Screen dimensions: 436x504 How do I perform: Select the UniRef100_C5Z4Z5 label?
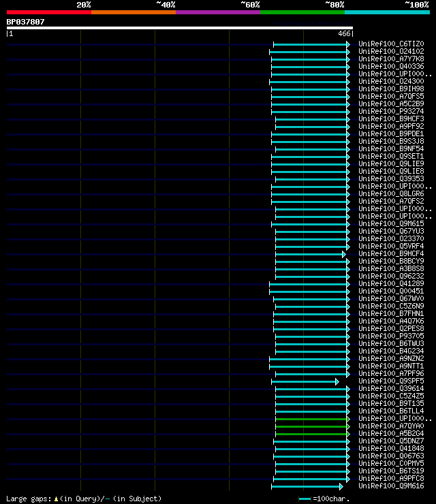coord(391,396)
